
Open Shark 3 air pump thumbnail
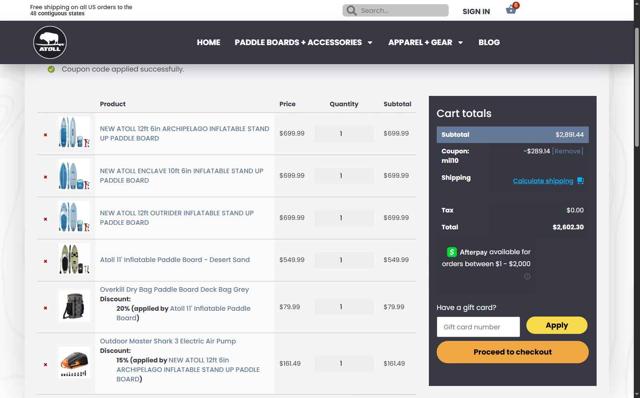point(74,363)
